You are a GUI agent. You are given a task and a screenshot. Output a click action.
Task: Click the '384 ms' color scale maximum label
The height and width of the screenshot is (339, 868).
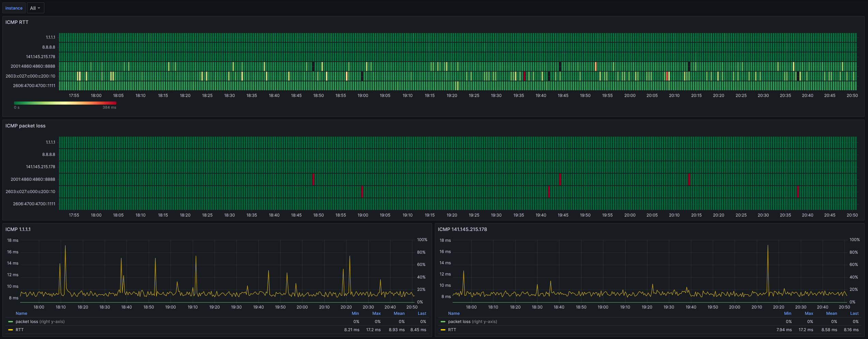click(x=109, y=108)
